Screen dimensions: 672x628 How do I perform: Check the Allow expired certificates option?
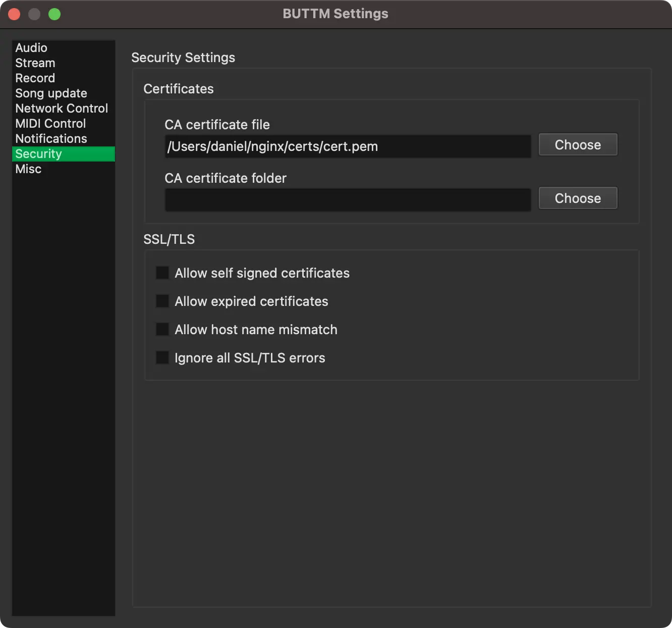tap(162, 300)
